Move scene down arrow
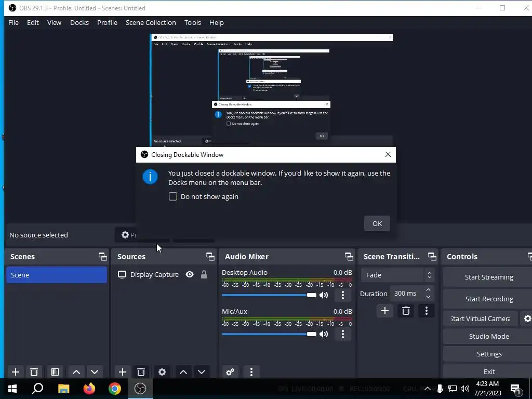This screenshot has height=399, width=532. pos(95,372)
